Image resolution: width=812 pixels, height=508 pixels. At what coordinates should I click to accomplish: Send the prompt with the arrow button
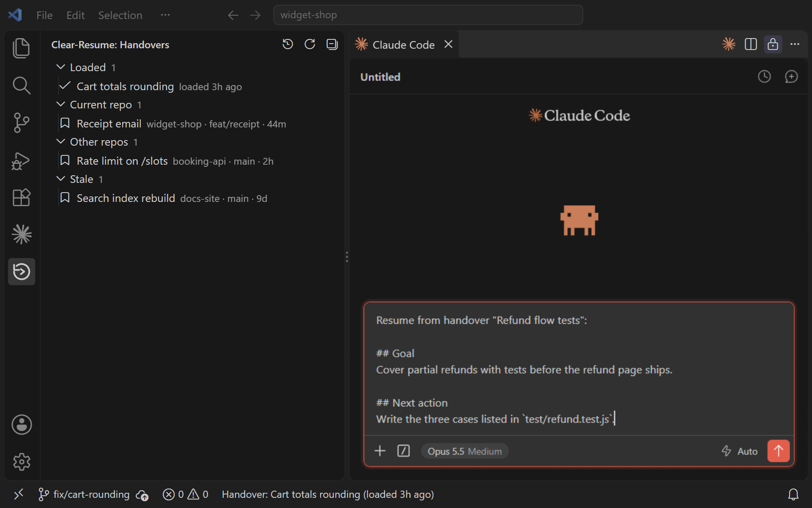point(779,451)
